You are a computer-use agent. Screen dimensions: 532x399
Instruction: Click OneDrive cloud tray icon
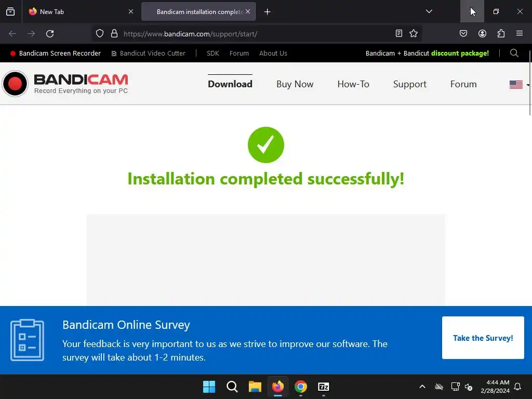point(439,387)
